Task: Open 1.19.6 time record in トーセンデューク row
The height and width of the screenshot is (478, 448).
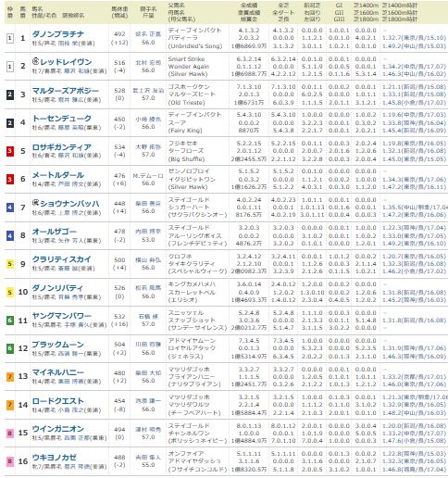Action: [415, 115]
